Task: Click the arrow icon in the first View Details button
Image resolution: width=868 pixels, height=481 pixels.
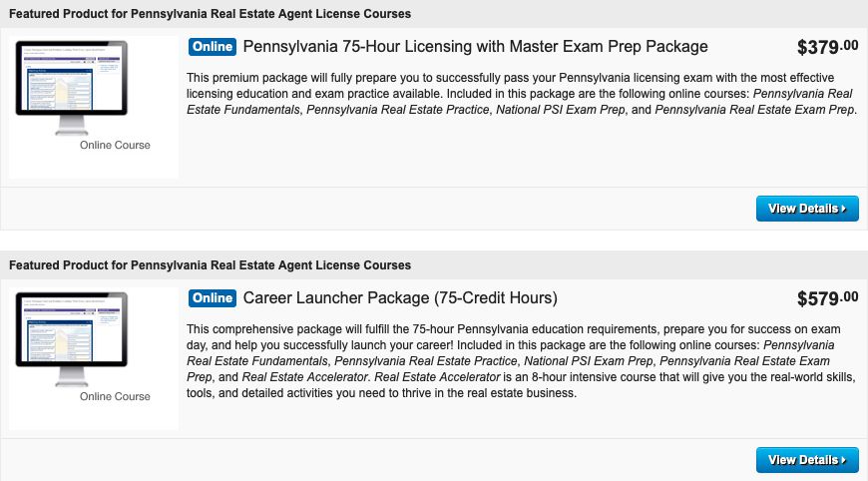Action: [x=844, y=209]
